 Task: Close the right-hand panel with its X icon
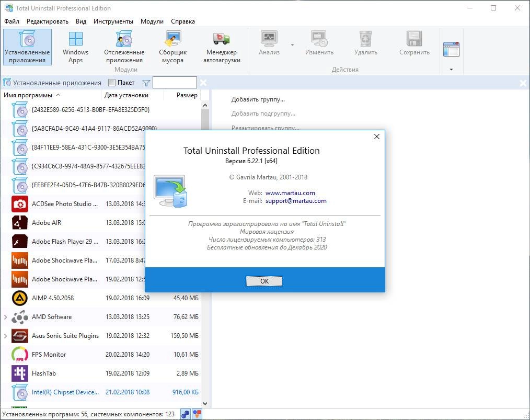pos(523,83)
